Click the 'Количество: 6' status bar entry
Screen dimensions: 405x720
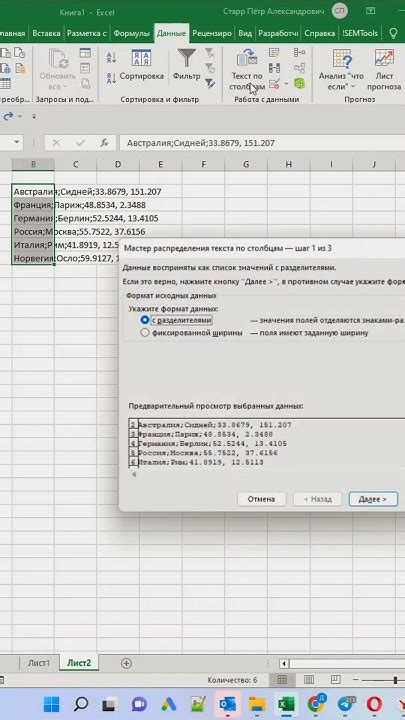(232, 680)
